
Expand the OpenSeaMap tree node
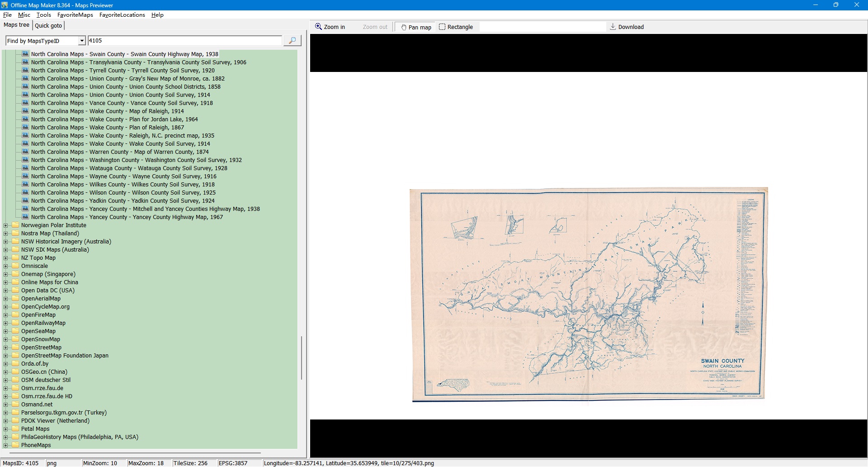6,331
